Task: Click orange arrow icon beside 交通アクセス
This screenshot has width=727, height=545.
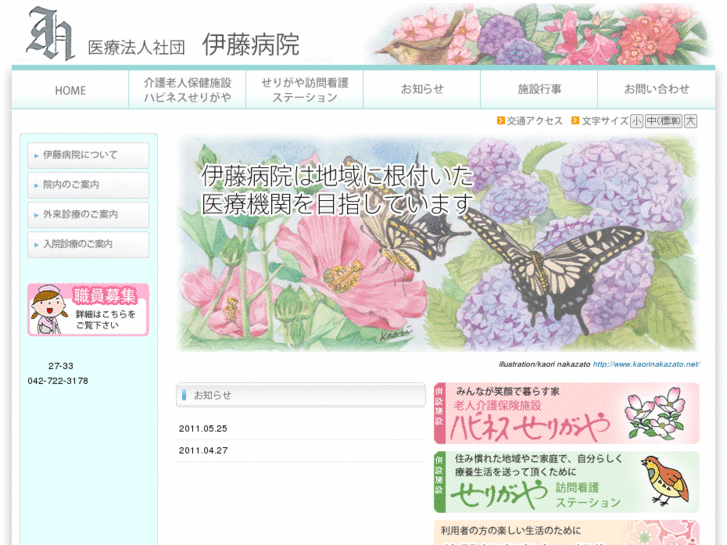Action: click(501, 121)
